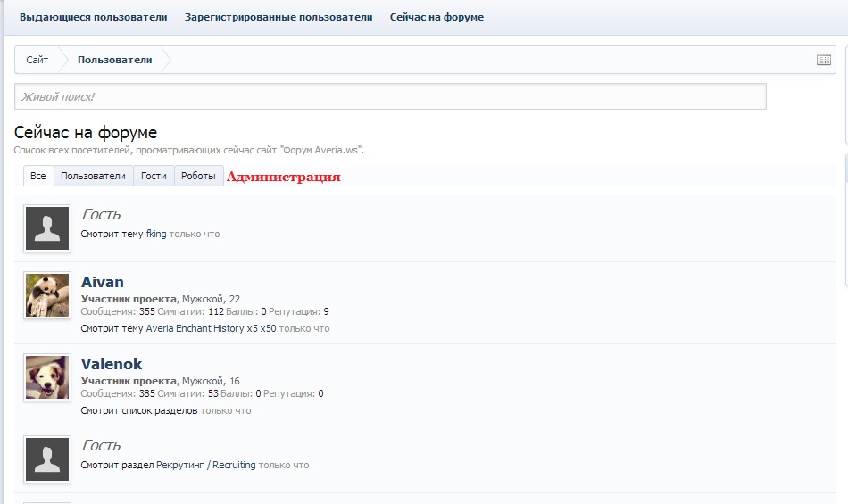Viewport: 848px width, 504px height.
Task: Open Aivan's panda avatar
Action: tap(47, 295)
